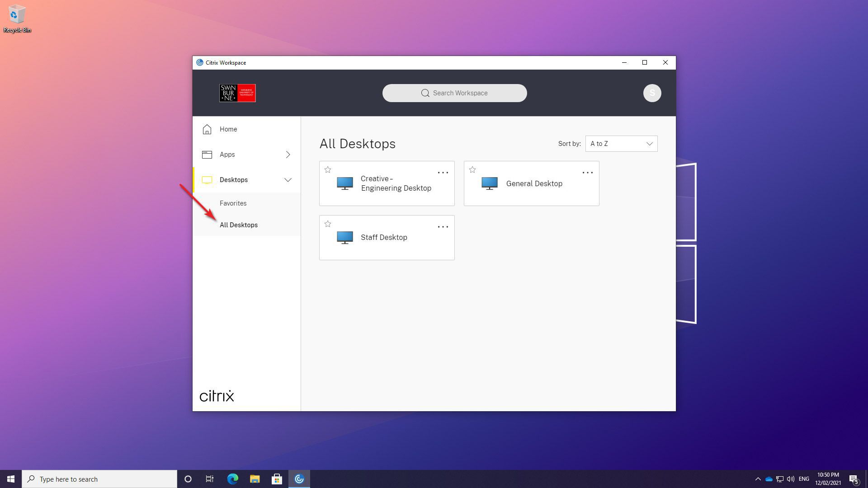Click the Citrix logo in sidebar
This screenshot has height=488, width=868.
217,396
